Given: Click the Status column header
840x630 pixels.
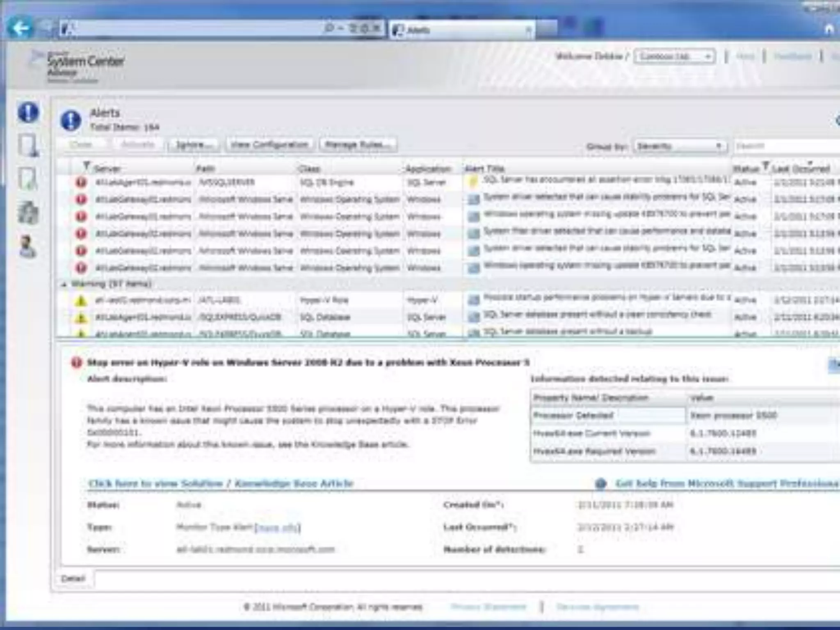Looking at the screenshot, I should tap(746, 169).
